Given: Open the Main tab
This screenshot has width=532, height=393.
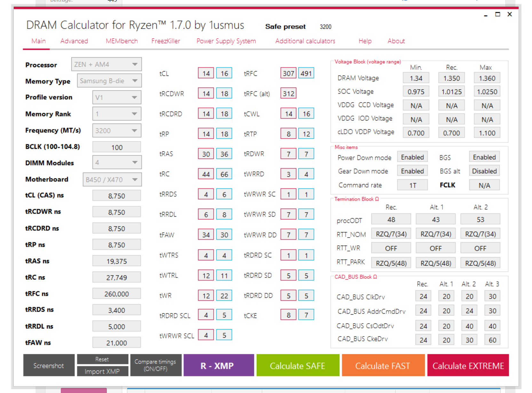Looking at the screenshot, I should [38, 41].
